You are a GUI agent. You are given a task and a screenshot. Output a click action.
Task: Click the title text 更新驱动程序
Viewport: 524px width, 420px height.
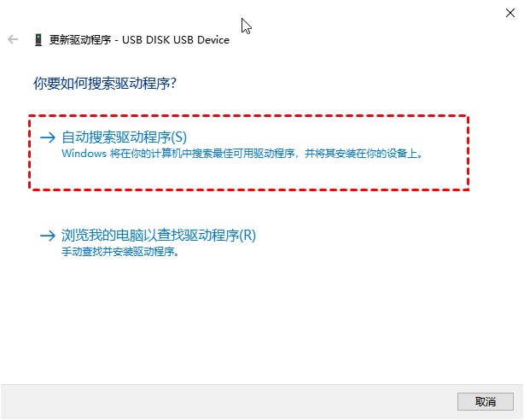coord(80,40)
